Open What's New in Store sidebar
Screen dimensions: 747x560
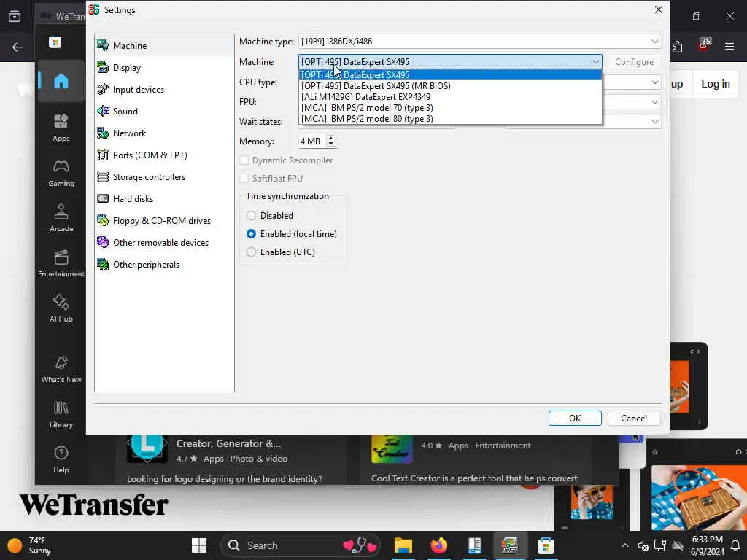[x=61, y=369]
